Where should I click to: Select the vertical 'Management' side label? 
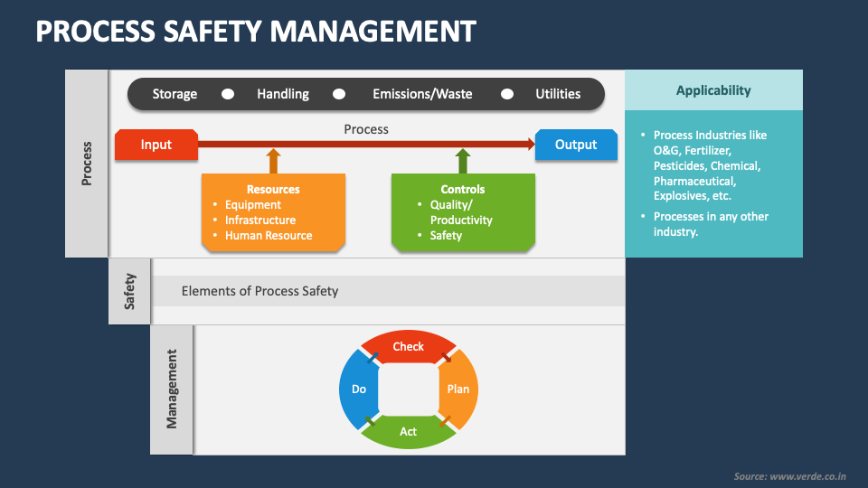tap(172, 389)
